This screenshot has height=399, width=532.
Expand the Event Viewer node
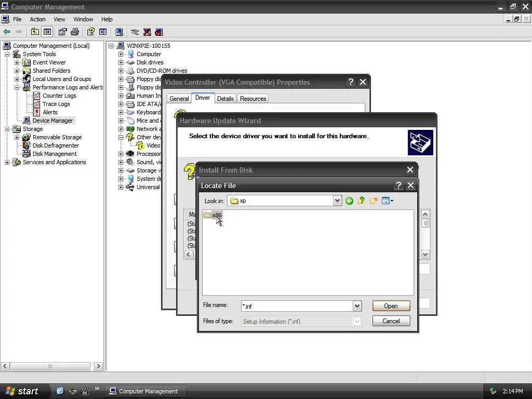pos(17,62)
